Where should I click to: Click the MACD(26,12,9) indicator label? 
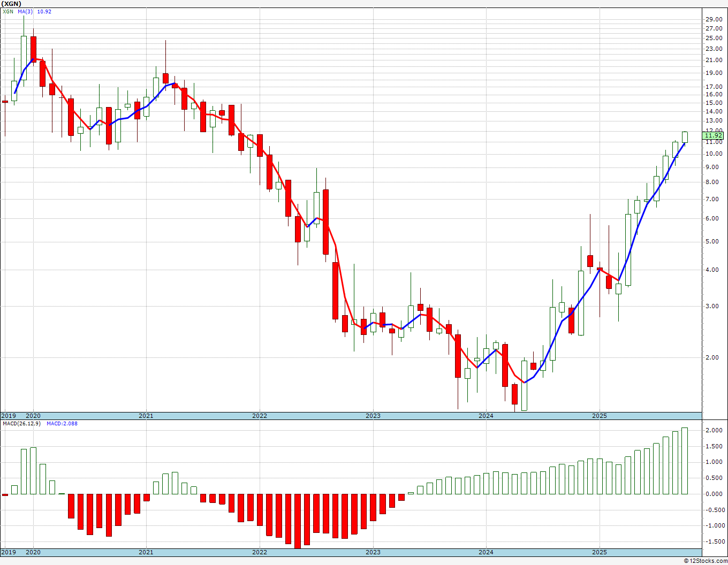tap(22, 423)
